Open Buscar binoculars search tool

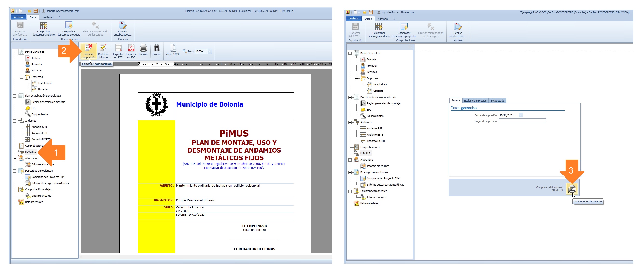coord(157,50)
